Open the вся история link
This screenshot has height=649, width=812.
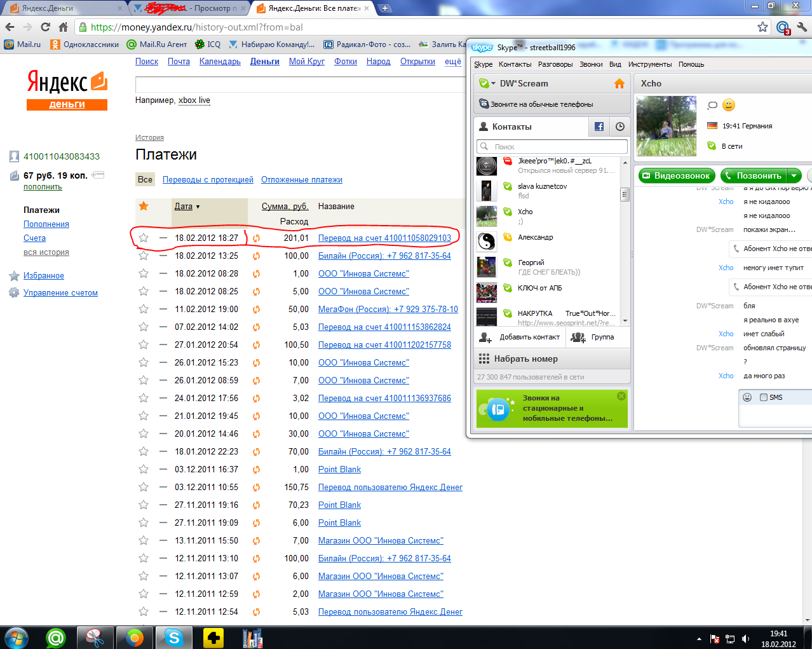click(46, 252)
